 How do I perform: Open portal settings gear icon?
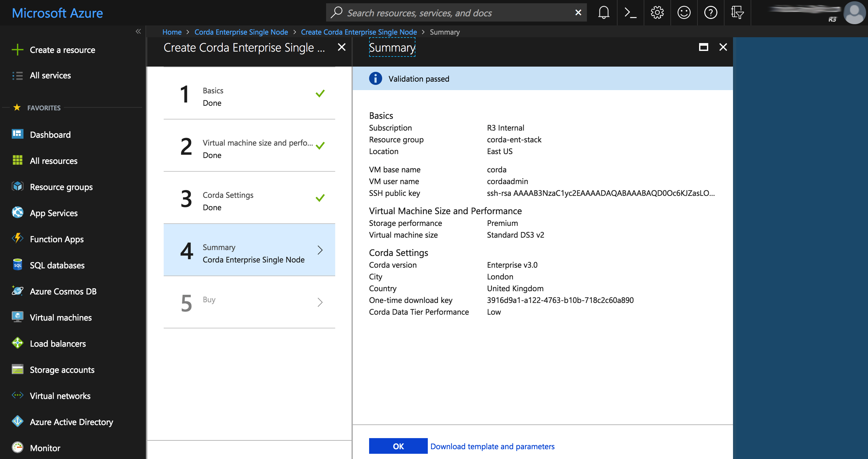[657, 13]
